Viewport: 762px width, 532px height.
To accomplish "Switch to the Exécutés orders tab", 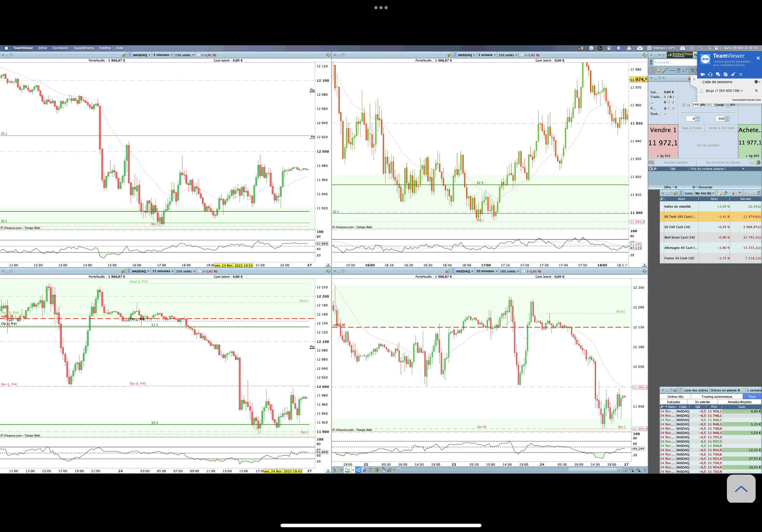I will click(x=673, y=402).
